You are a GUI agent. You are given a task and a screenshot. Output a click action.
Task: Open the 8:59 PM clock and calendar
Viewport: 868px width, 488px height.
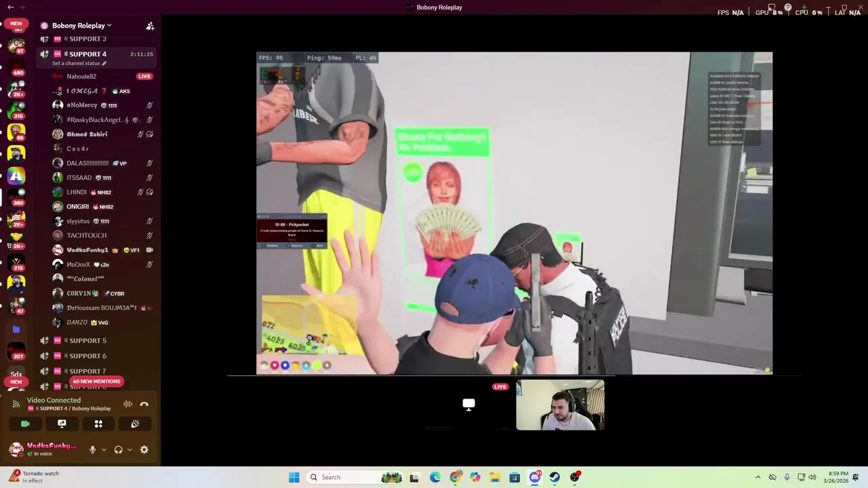(837, 477)
